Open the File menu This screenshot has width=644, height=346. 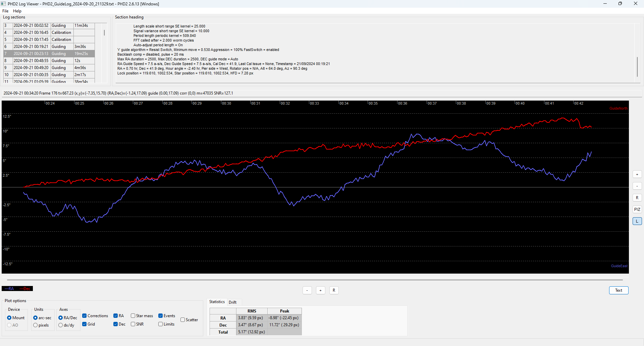click(5, 11)
